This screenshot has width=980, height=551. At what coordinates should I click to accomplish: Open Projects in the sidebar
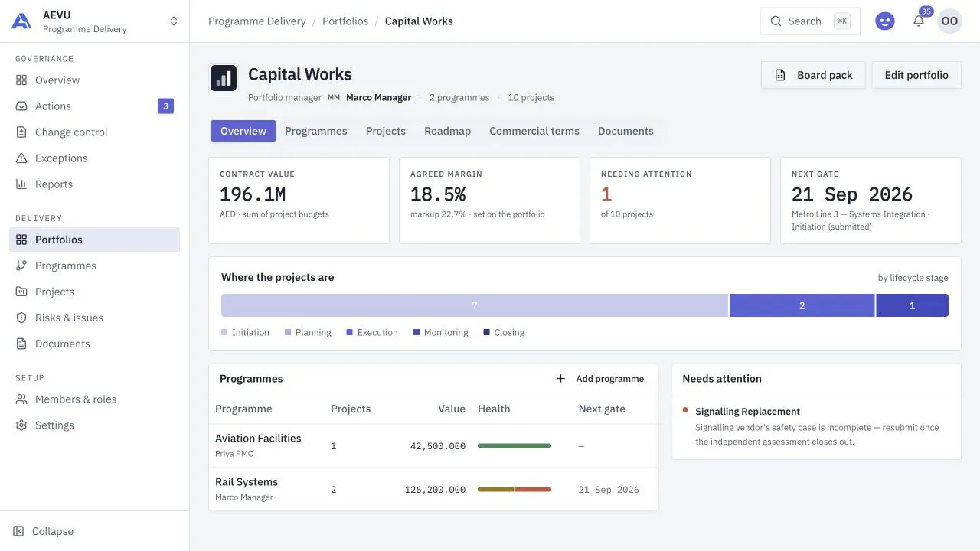click(95, 292)
